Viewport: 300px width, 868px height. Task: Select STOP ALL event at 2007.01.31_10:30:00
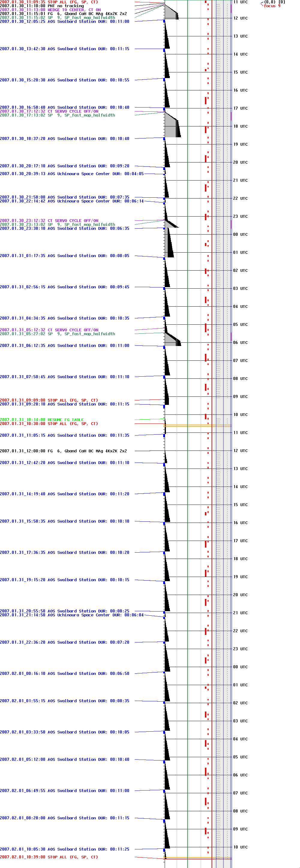(x=49, y=423)
